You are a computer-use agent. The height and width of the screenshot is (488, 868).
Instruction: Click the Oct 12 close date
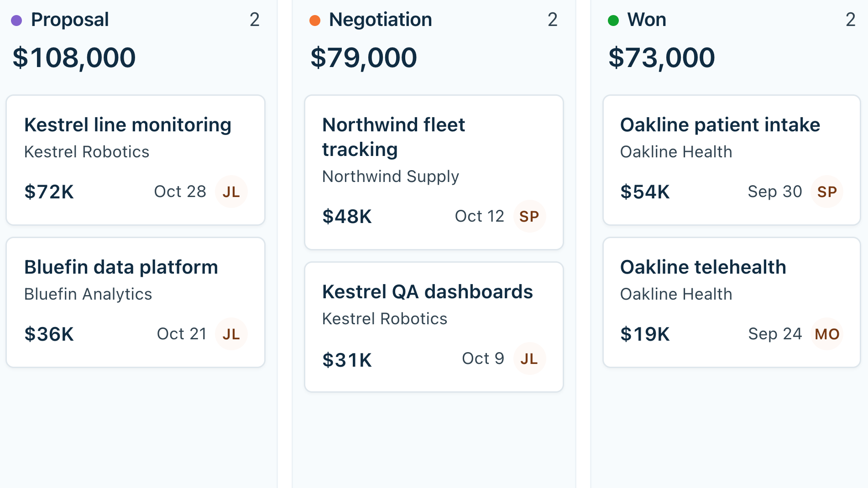tap(480, 216)
